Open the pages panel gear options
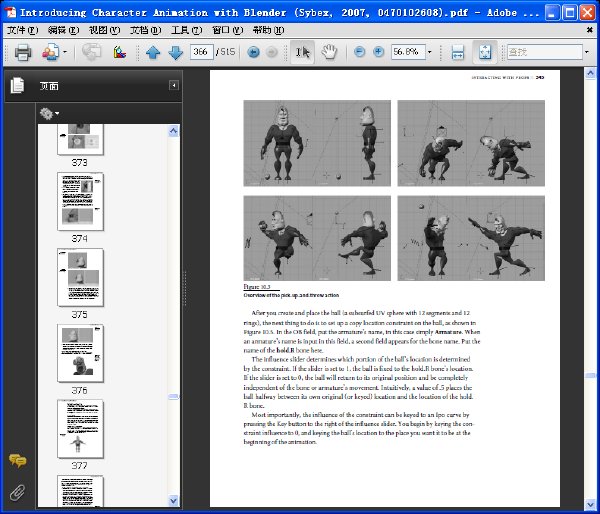Screen dimensions: 600x514 pos(49,113)
